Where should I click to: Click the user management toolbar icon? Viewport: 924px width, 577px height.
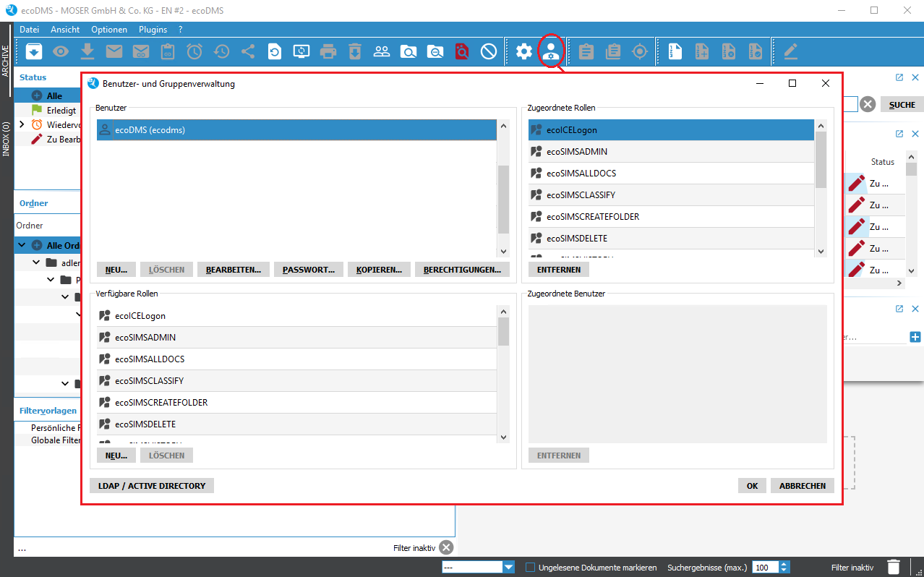click(551, 51)
